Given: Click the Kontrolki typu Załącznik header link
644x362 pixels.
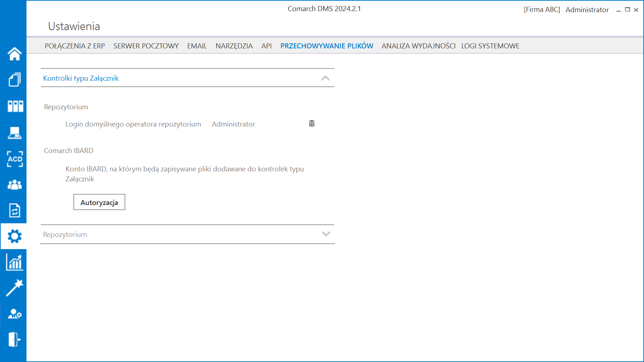Looking at the screenshot, I should pyautogui.click(x=81, y=78).
